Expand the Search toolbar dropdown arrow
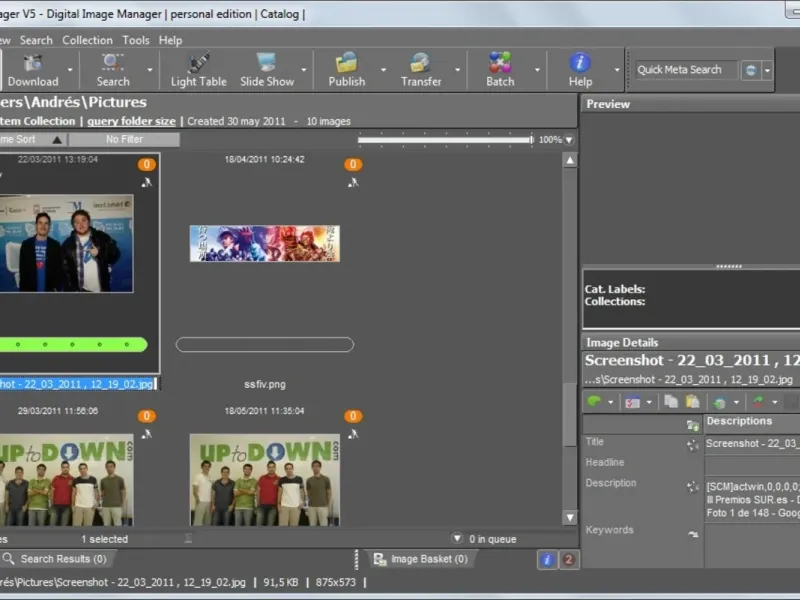Screen dimensions: 800x600 (x=150, y=70)
